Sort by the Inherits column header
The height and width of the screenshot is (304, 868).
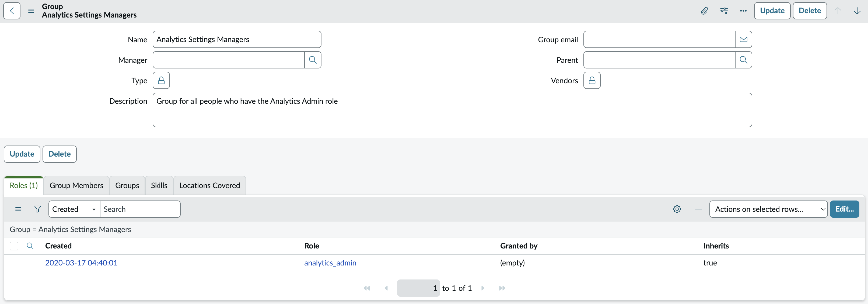click(716, 246)
